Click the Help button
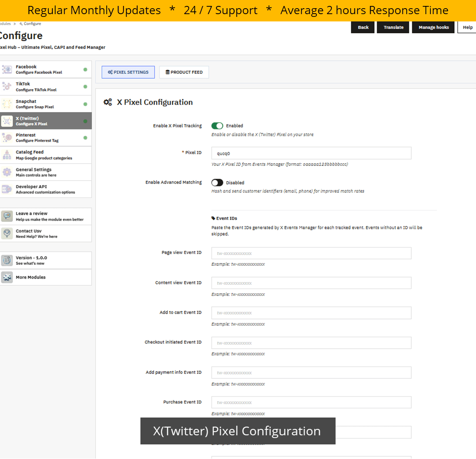This screenshot has height=459, width=476. pos(467,27)
